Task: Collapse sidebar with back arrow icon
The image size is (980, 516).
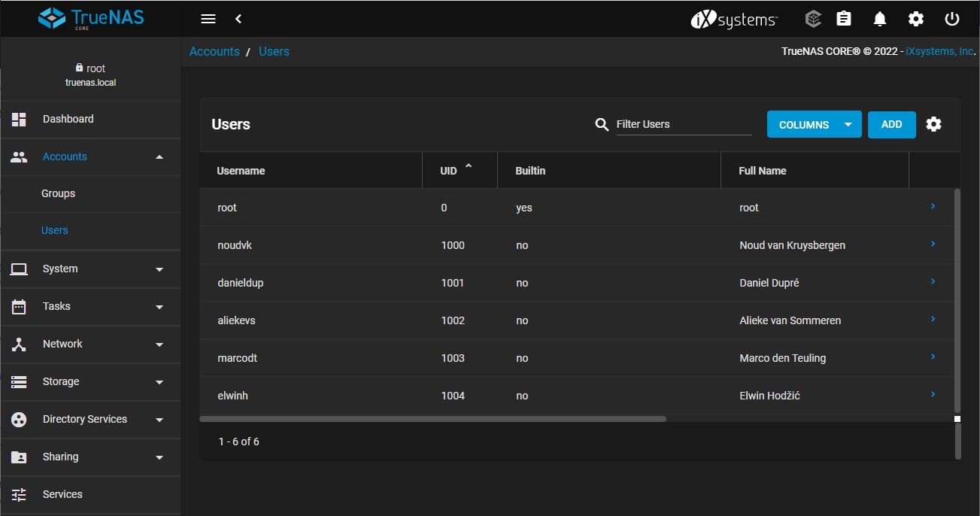Action: 238,19
